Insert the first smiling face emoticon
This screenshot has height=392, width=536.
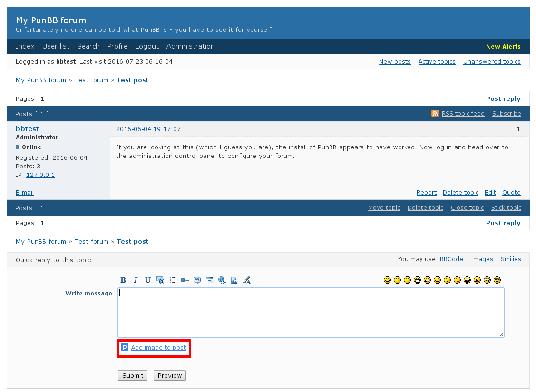tap(387, 280)
